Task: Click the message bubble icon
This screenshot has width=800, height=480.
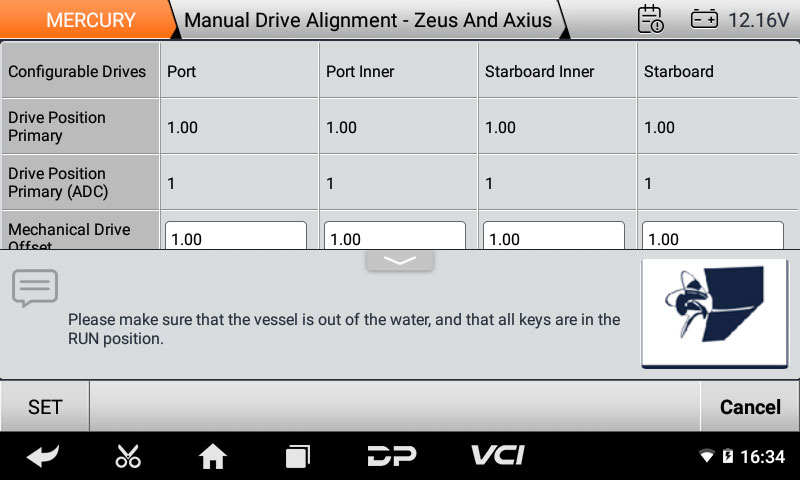Action: pyautogui.click(x=35, y=288)
